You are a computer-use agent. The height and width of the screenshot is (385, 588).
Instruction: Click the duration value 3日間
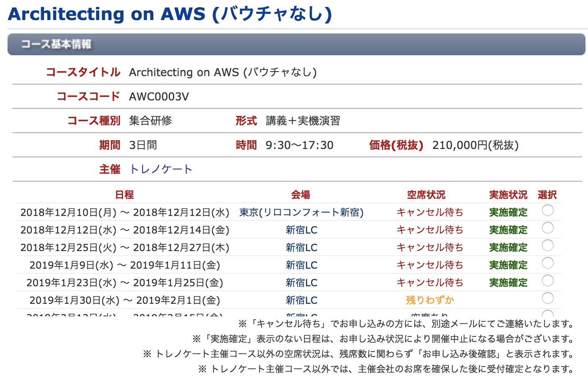pos(143,145)
